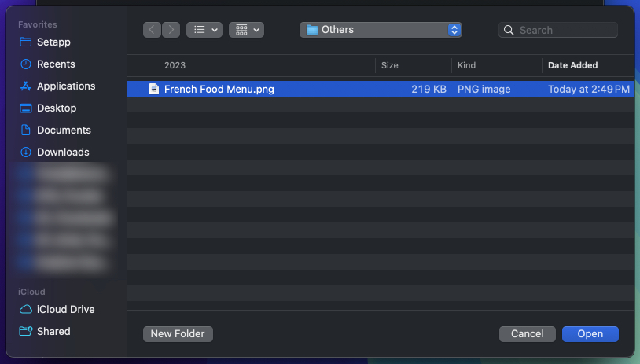640x364 pixels.
Task: Open the list view options dropdown
Action: click(x=204, y=30)
